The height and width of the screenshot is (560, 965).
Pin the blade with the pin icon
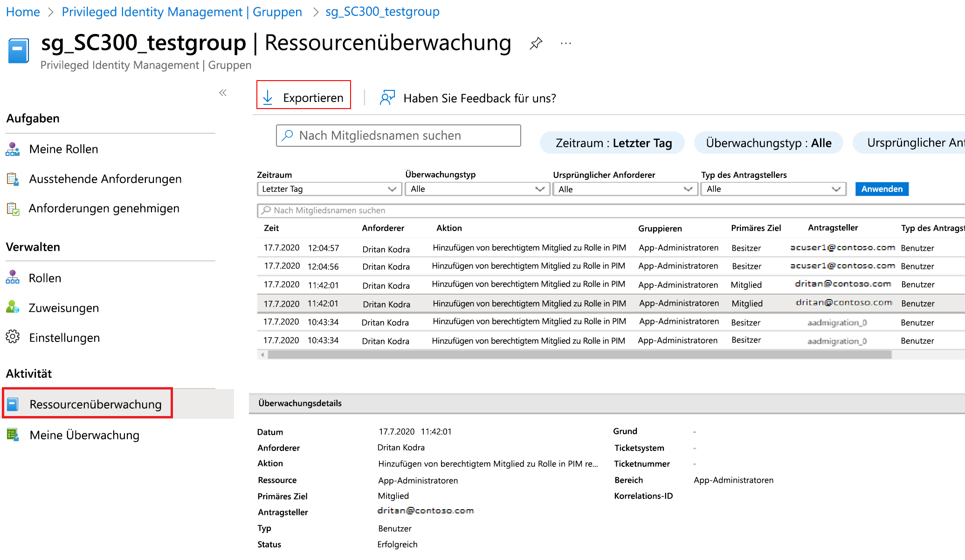(x=536, y=43)
